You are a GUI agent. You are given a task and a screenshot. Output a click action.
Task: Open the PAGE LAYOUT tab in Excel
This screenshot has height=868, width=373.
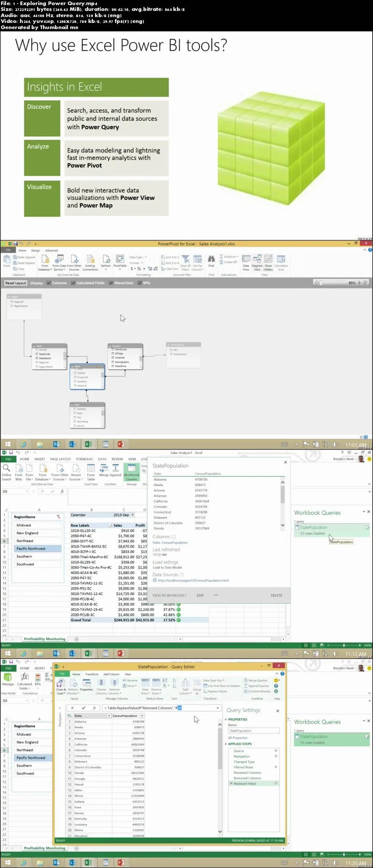pos(60,459)
